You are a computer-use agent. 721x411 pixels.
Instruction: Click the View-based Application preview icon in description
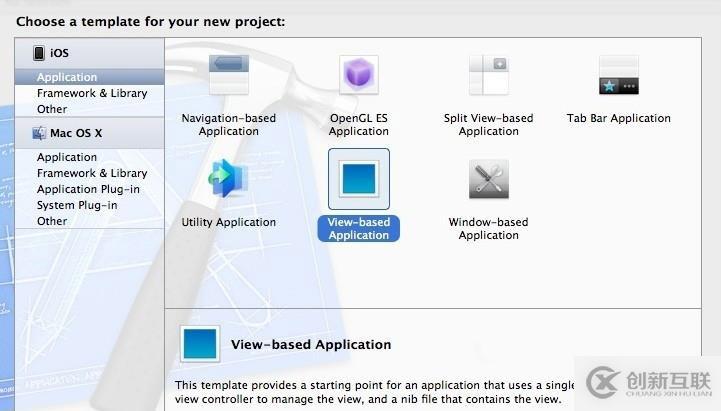point(200,344)
